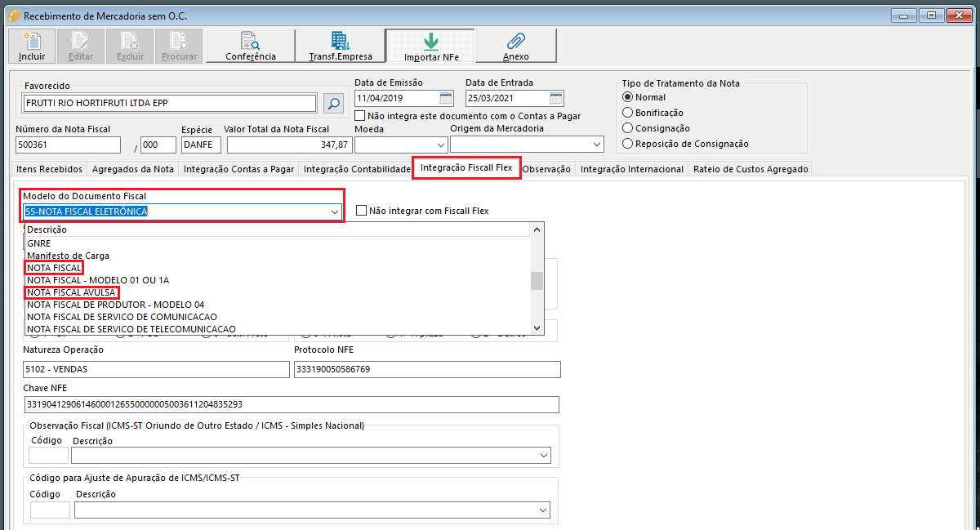Click the window title bar package icon

pyautogui.click(x=13, y=15)
